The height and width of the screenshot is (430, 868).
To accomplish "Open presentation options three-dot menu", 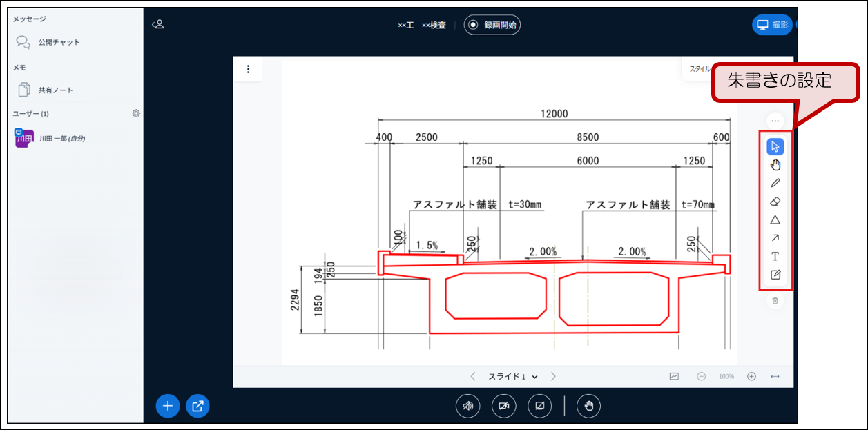I will [248, 69].
